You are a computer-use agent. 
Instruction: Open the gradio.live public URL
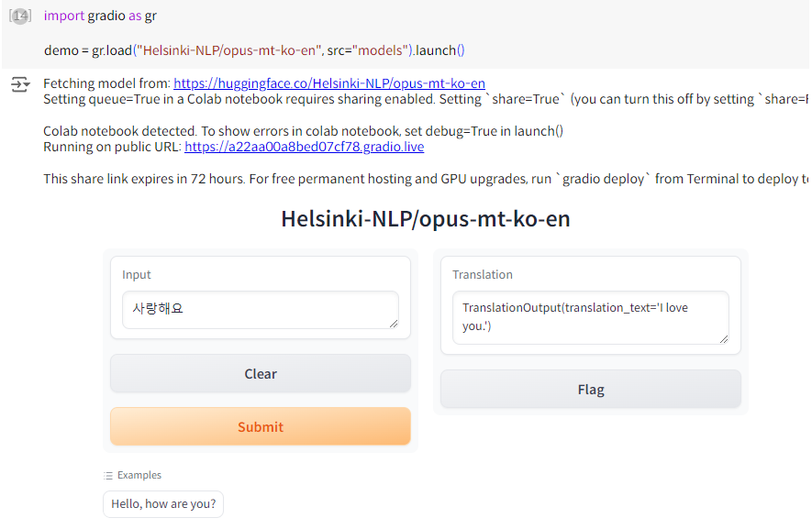tap(304, 147)
